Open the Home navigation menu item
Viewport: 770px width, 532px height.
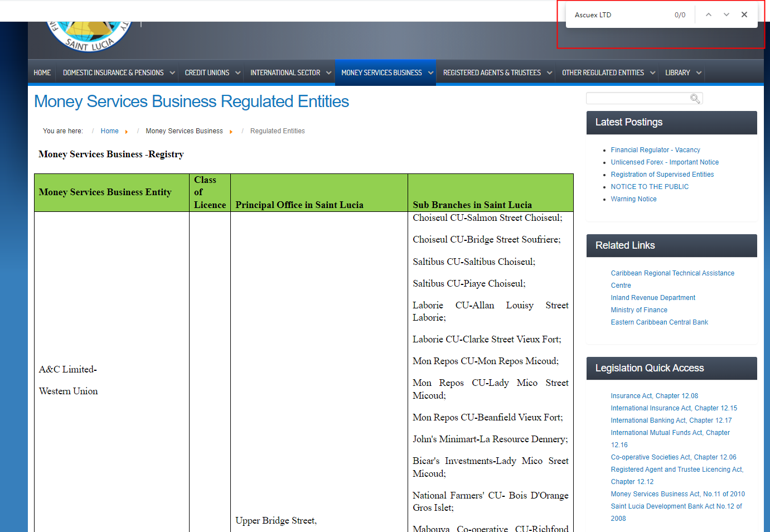tap(42, 73)
